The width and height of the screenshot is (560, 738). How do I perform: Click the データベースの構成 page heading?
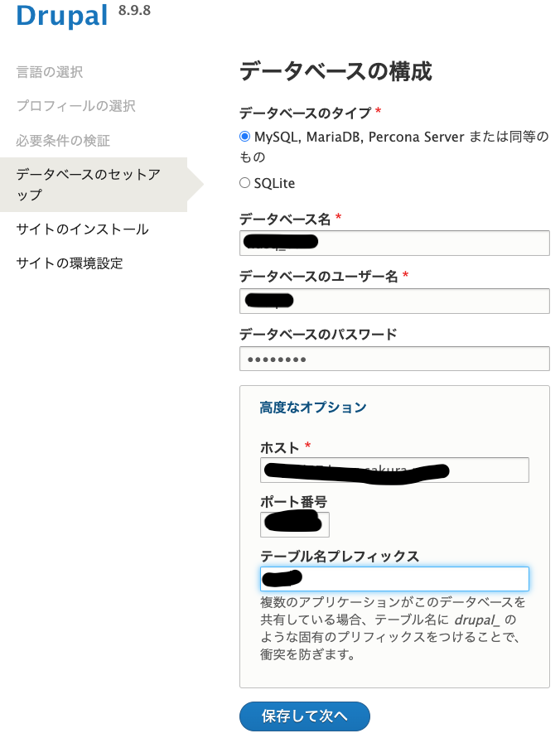coord(336,71)
